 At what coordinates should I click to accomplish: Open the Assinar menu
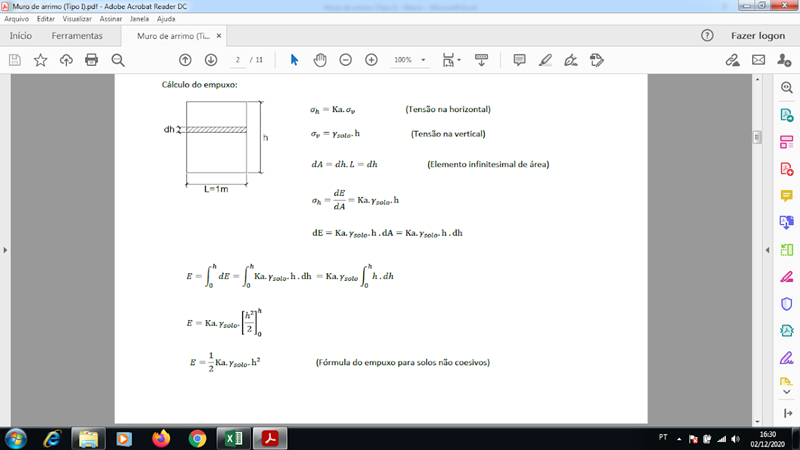click(x=111, y=19)
